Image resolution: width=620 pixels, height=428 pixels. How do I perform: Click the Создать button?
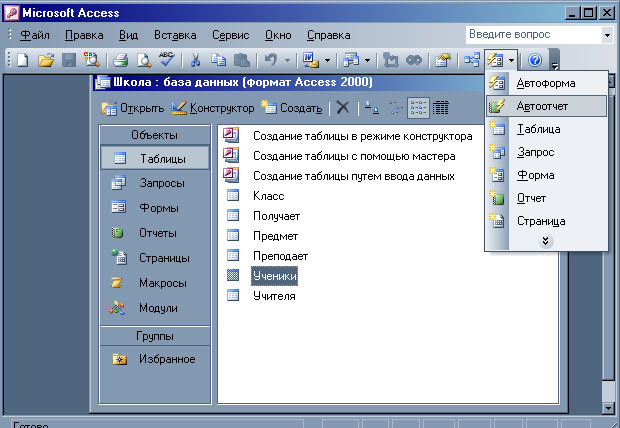point(291,108)
